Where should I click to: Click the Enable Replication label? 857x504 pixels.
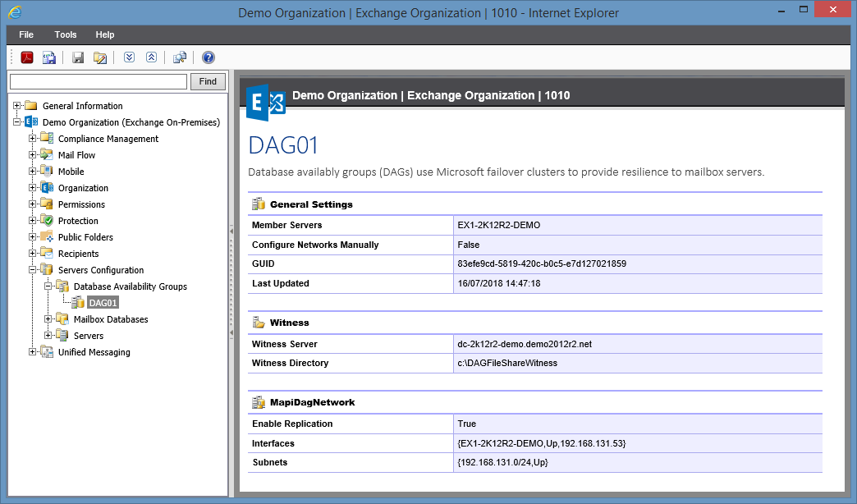pyautogui.click(x=292, y=424)
